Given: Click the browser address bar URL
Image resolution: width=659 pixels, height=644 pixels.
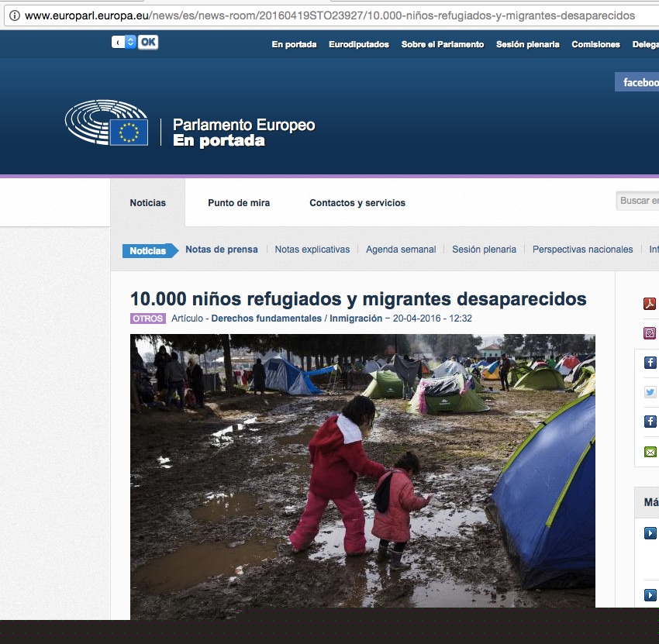Looking at the screenshot, I should click(x=329, y=16).
